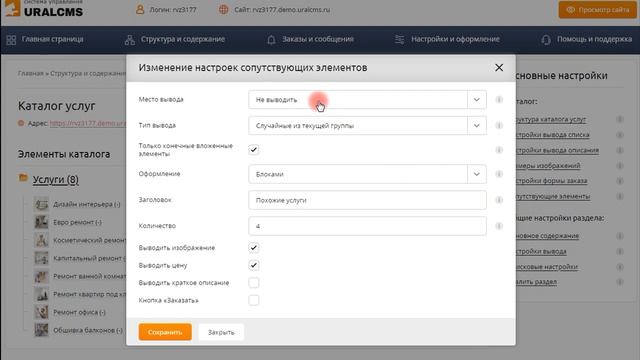
Task: Click the Закрыть button
Action: [221, 332]
